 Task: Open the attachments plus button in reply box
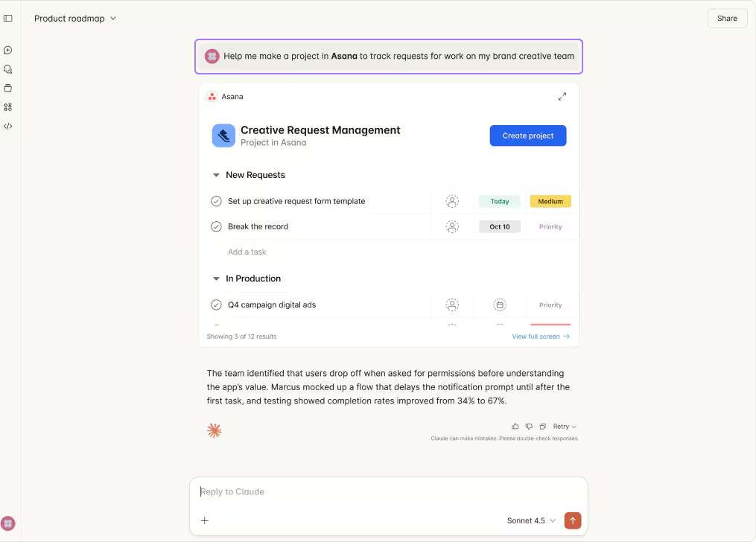point(205,520)
